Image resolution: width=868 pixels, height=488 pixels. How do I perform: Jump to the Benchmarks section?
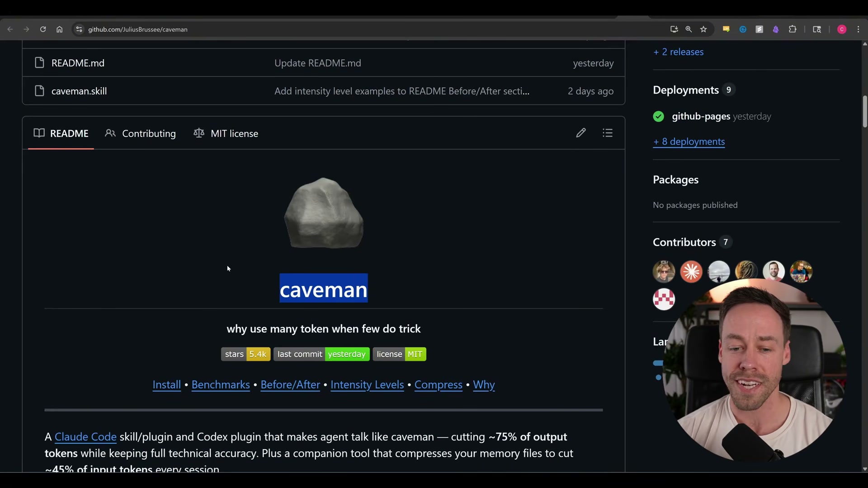[x=221, y=385]
